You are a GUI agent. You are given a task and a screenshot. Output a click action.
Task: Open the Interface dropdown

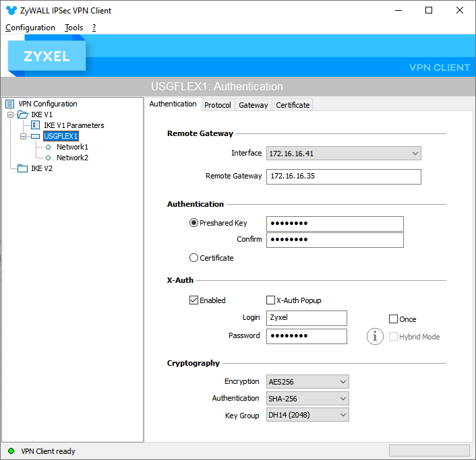click(343, 154)
